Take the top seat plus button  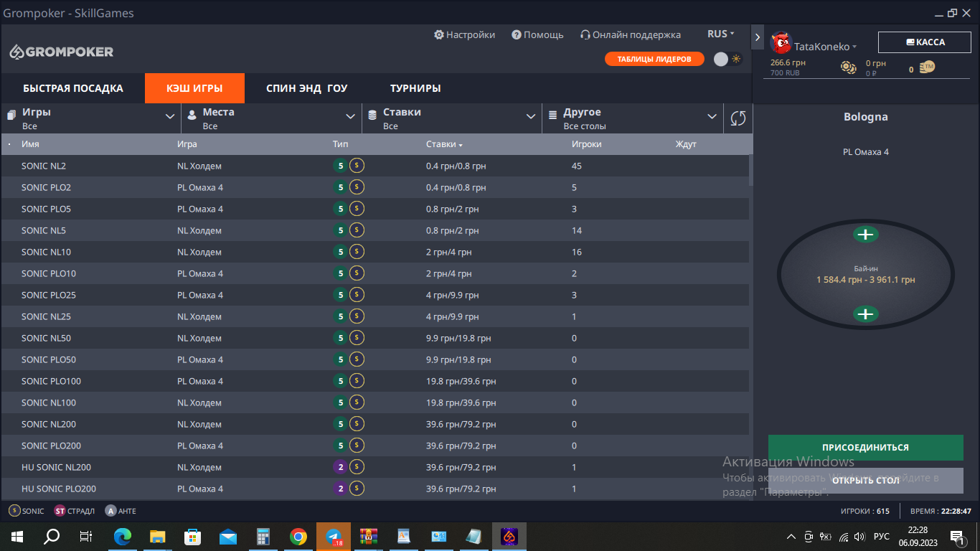tap(866, 234)
